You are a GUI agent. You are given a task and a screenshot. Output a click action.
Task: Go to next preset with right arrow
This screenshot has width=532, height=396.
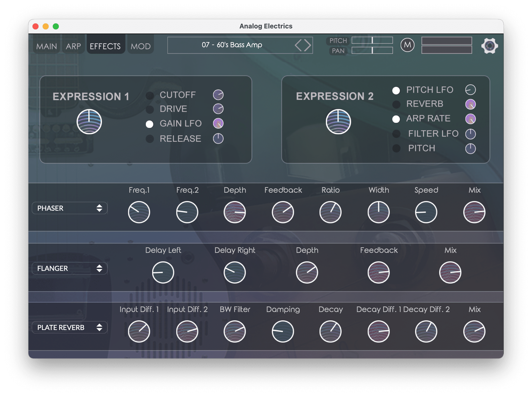click(x=308, y=45)
